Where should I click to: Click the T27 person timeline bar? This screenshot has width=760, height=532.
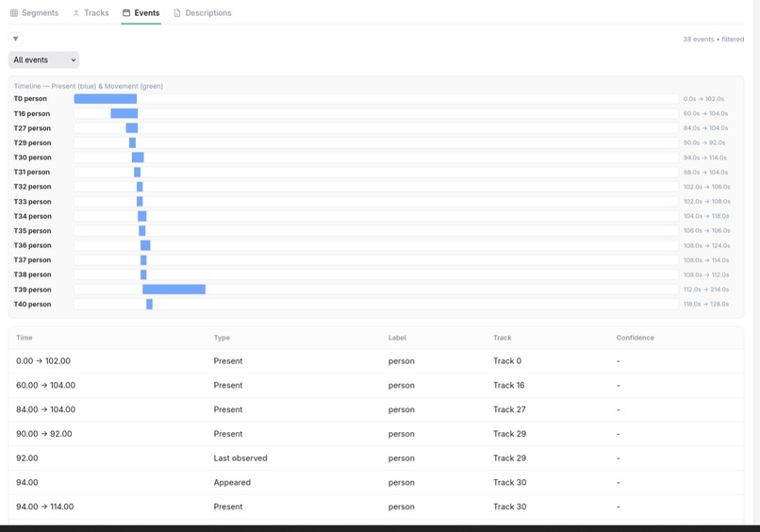click(x=132, y=128)
